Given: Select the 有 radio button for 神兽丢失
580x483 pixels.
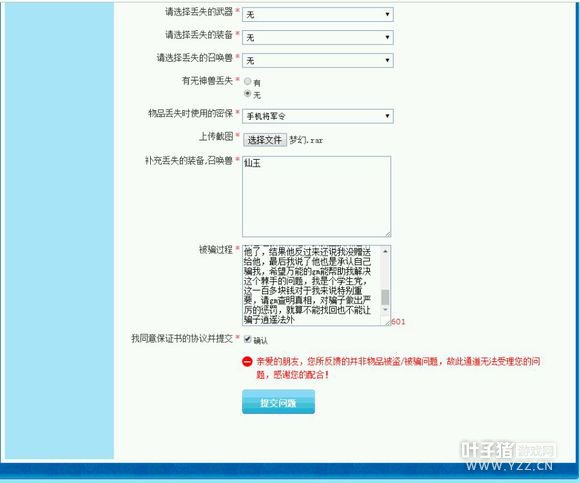Looking at the screenshot, I should pyautogui.click(x=247, y=81).
